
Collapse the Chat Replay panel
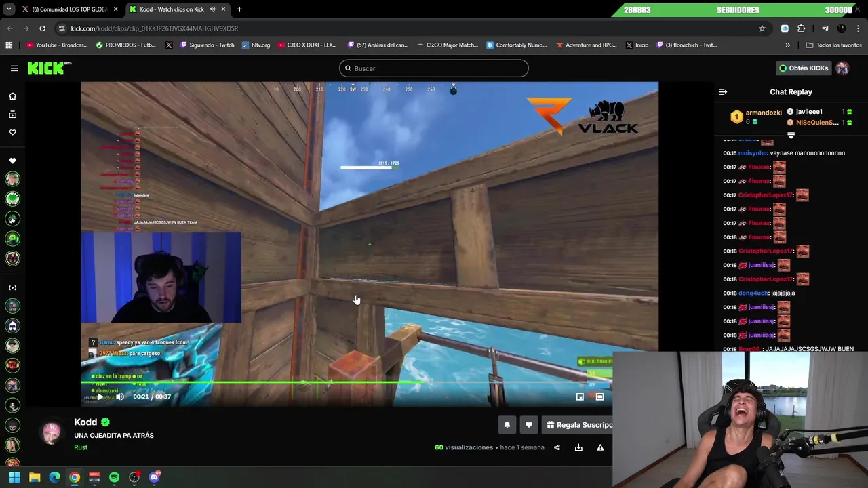pyautogui.click(x=723, y=92)
